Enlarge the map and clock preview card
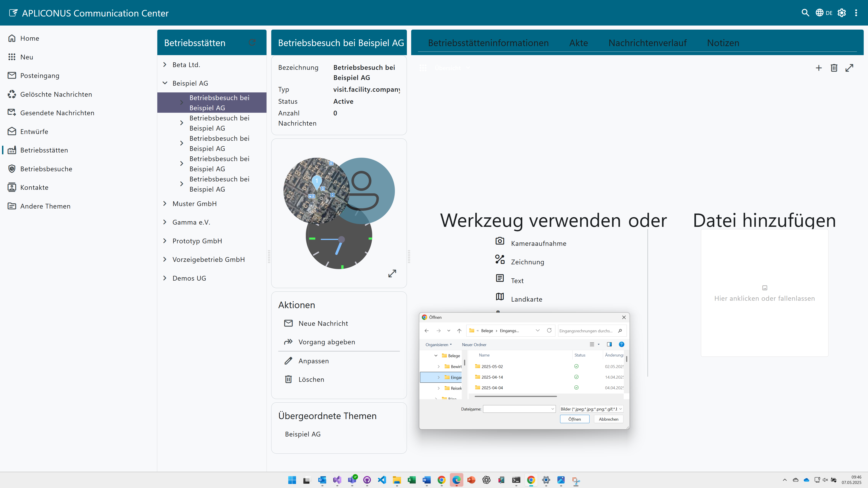Viewport: 868px width, 488px height. coord(392,273)
